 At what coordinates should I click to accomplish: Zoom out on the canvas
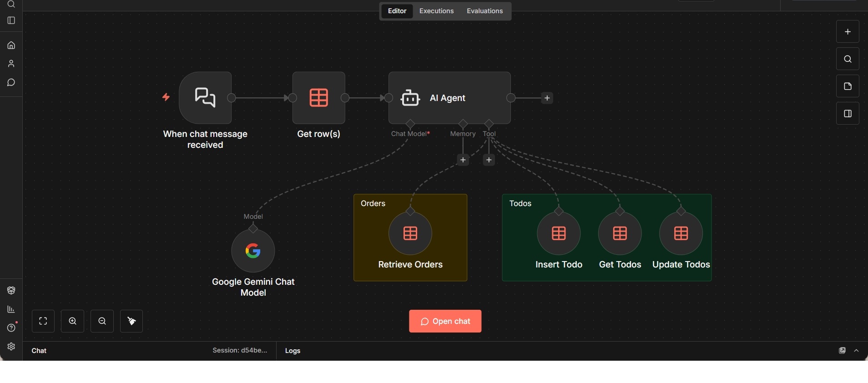(102, 321)
